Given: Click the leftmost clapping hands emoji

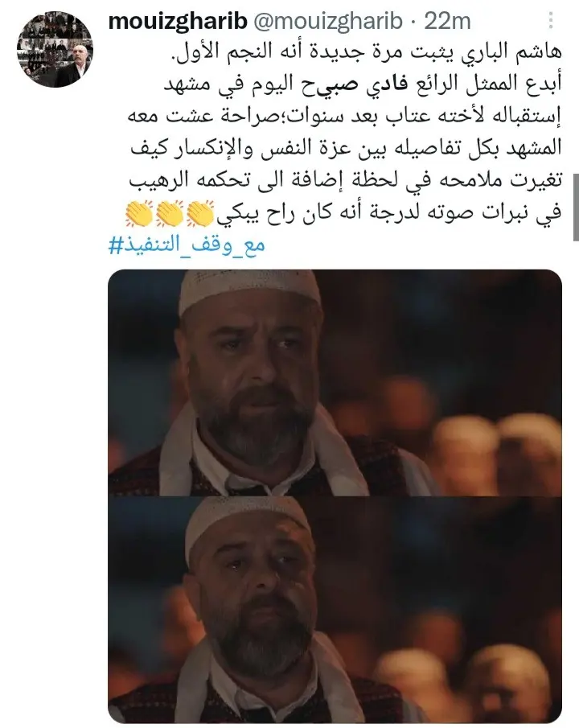Looking at the screenshot, I should pyautogui.click(x=139, y=213).
